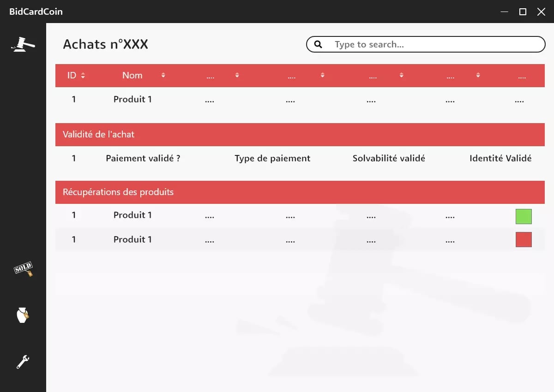The width and height of the screenshot is (554, 392).
Task: Click Paiement validé ? cell
Action: pos(143,159)
